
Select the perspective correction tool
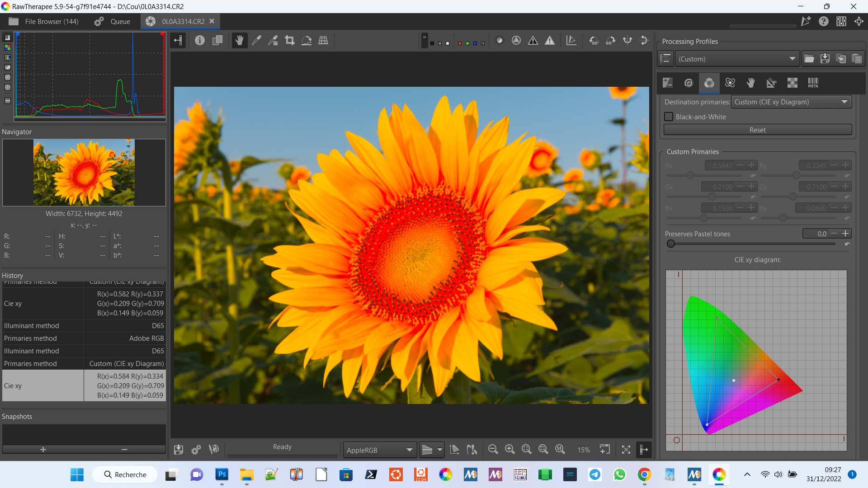[323, 41]
